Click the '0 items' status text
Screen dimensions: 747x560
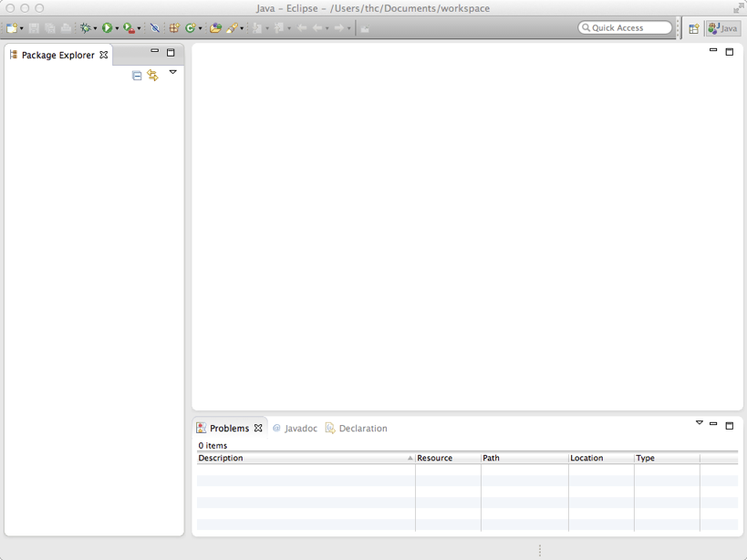[213, 445]
